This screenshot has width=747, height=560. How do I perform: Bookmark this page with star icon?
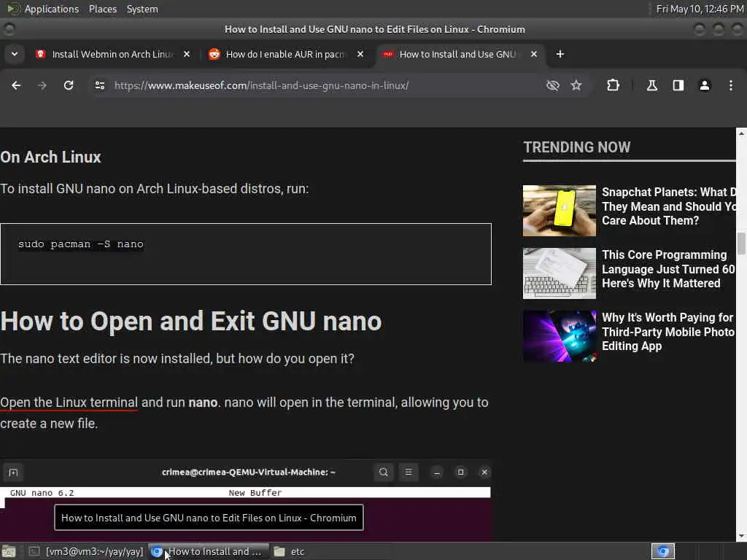pyautogui.click(x=576, y=85)
